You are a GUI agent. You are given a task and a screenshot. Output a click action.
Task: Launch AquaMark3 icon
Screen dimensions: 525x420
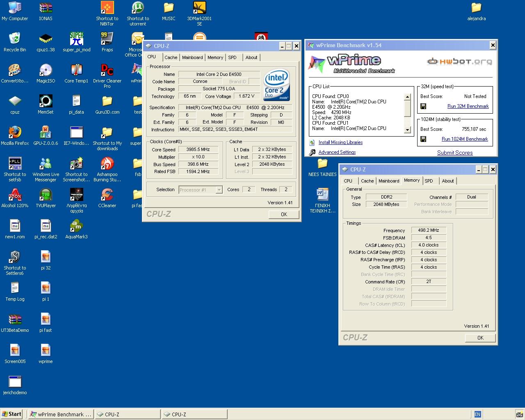click(76, 229)
